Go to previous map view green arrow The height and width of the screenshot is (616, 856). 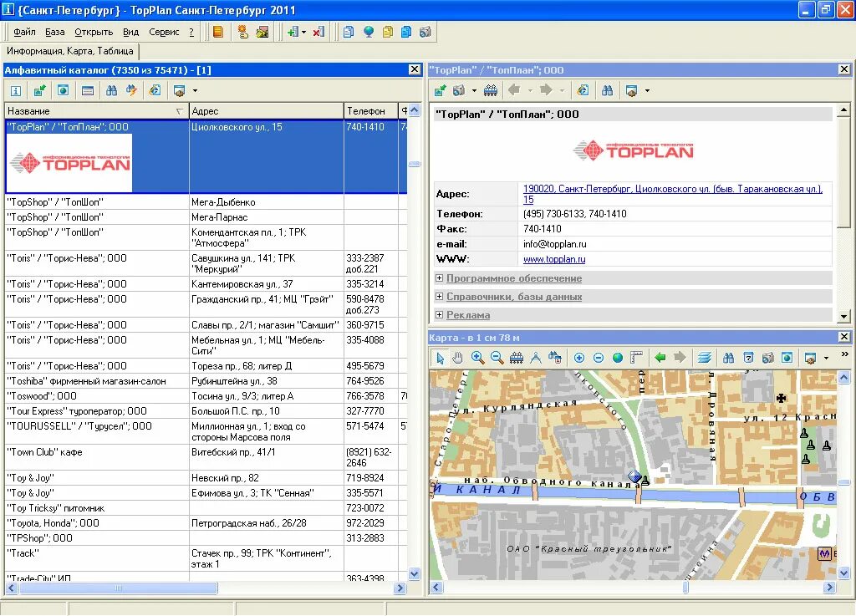tap(660, 358)
